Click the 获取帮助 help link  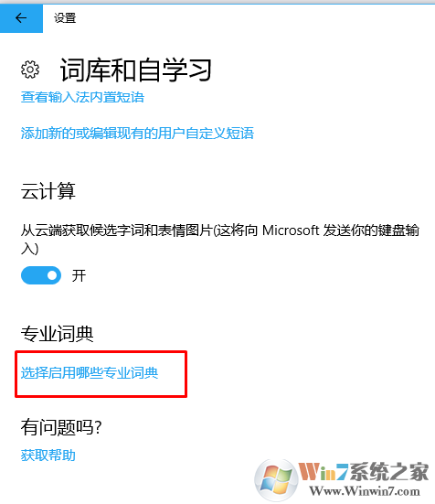48,456
